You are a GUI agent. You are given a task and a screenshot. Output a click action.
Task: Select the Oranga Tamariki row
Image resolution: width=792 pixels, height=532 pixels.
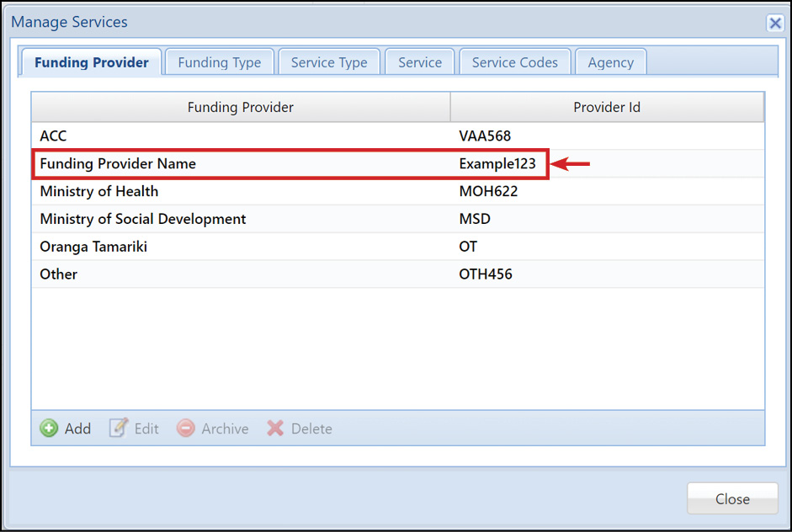click(398, 247)
